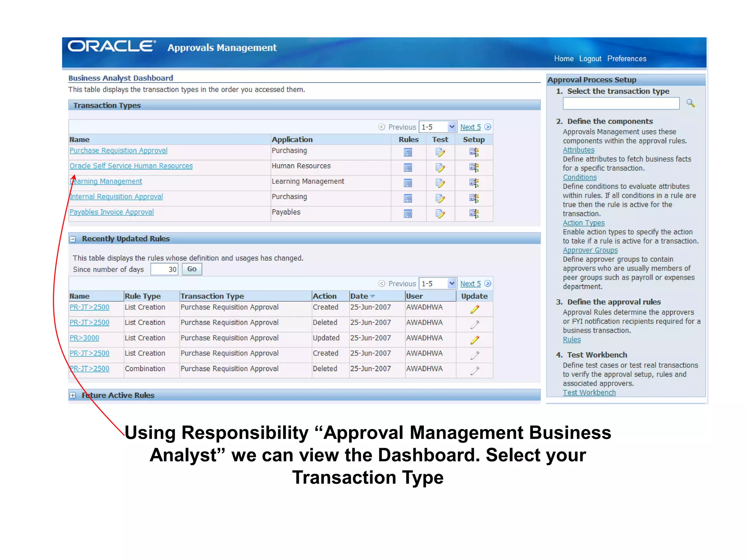Click the transaction type search magnifier icon
The width and height of the screenshot is (747, 560).
pos(690,104)
